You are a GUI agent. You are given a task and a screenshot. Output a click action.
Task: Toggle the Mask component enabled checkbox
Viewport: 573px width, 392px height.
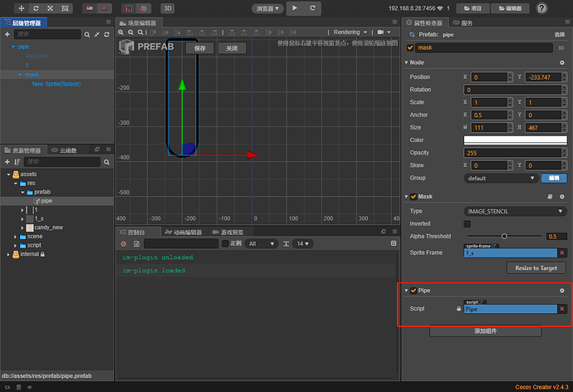[x=414, y=197]
